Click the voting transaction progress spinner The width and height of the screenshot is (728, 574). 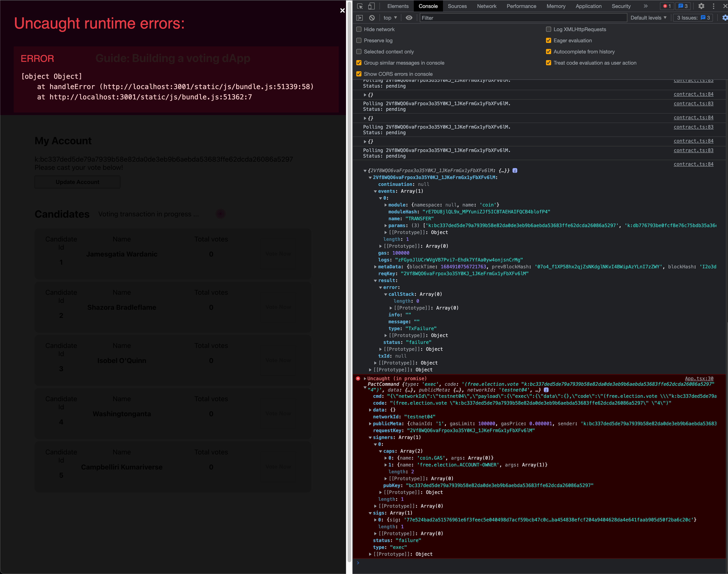[221, 214]
